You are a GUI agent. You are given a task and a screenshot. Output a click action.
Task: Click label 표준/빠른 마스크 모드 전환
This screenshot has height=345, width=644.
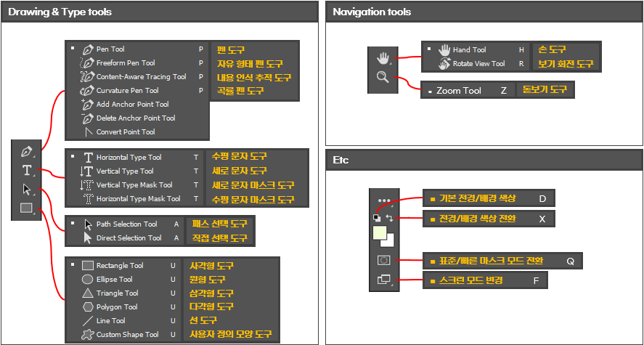point(490,261)
